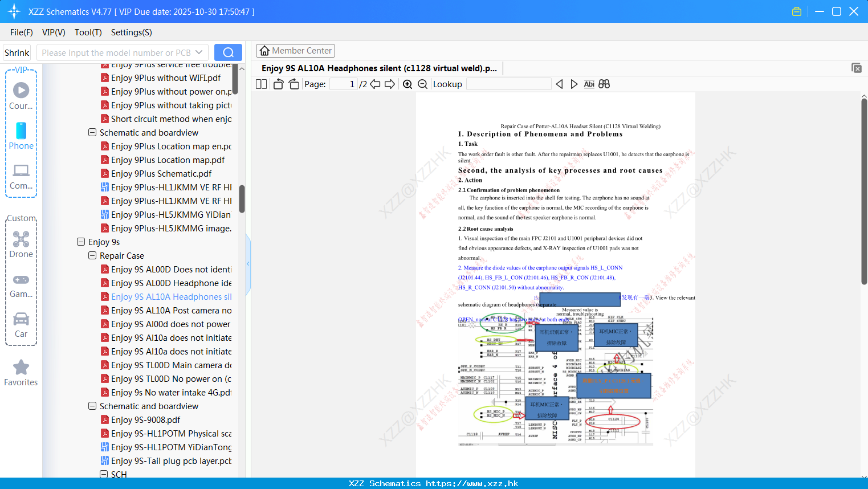
Task: Select the Enjoy 9S AL10A Headphones silent document tab
Action: [x=379, y=68]
